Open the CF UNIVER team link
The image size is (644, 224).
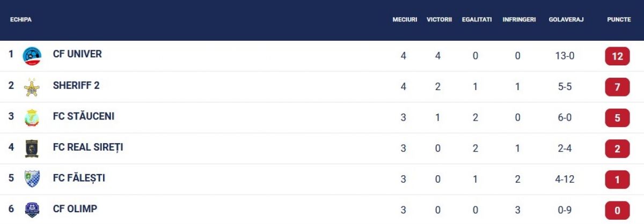coord(77,54)
